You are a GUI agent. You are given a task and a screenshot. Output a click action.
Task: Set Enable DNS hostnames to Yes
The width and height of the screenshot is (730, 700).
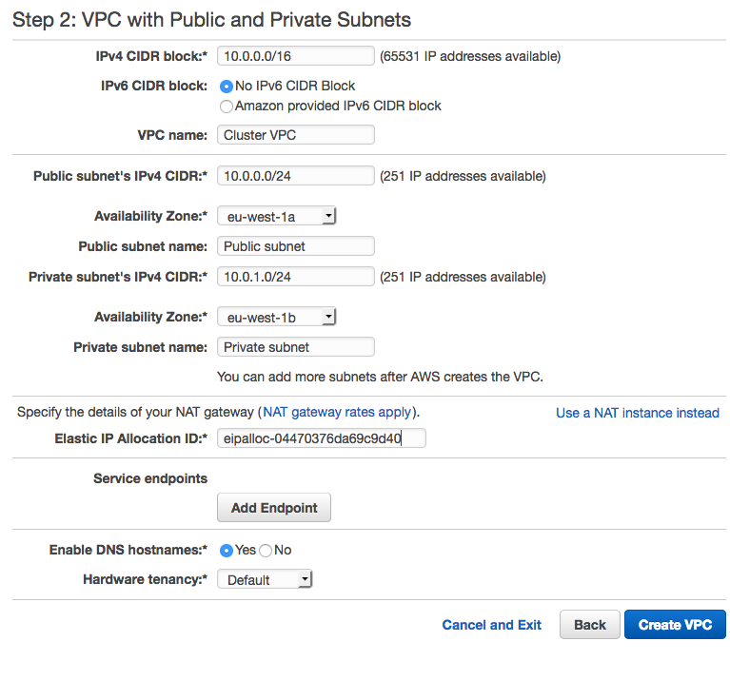pyautogui.click(x=227, y=551)
